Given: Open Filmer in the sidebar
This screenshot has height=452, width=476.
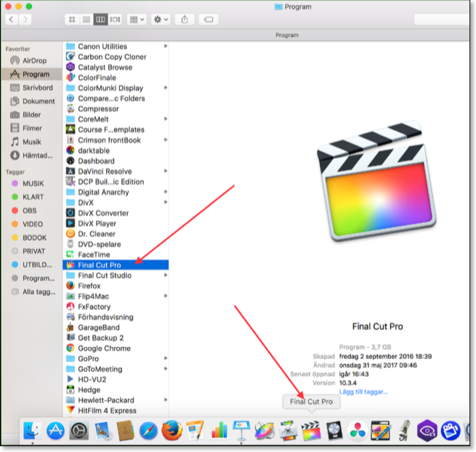Looking at the screenshot, I should pyautogui.click(x=31, y=128).
